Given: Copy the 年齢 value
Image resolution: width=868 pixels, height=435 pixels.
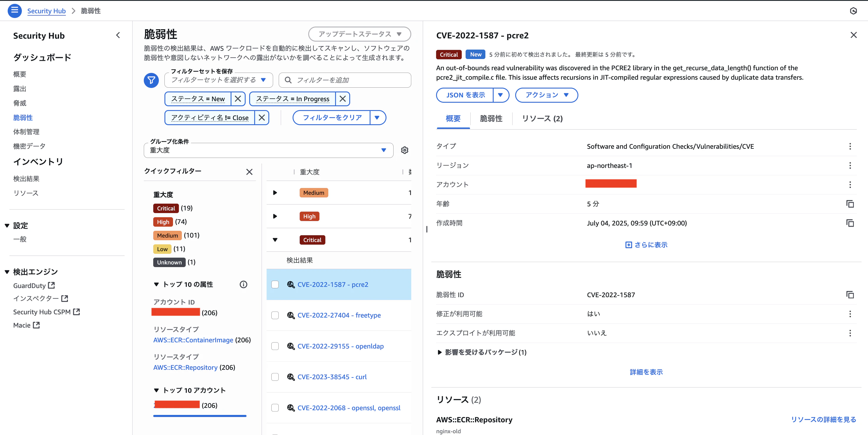Looking at the screenshot, I should click(x=850, y=204).
